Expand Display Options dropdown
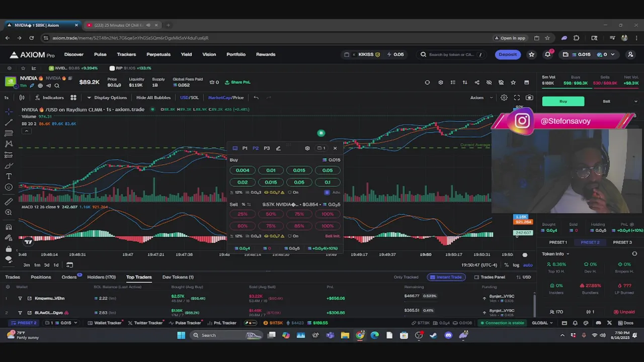This screenshot has width=644, height=362. click(x=107, y=98)
